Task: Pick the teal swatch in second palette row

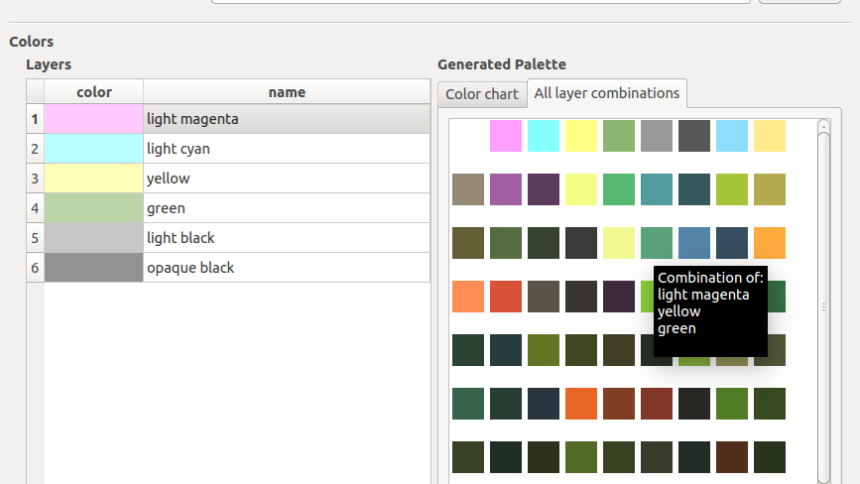Action: point(657,189)
